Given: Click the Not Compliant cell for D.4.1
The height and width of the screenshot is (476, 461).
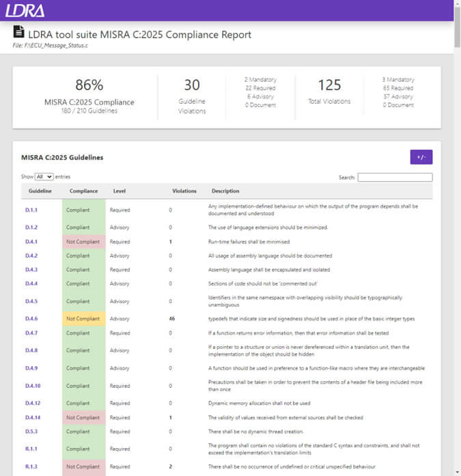Looking at the screenshot, I should click(x=84, y=242).
